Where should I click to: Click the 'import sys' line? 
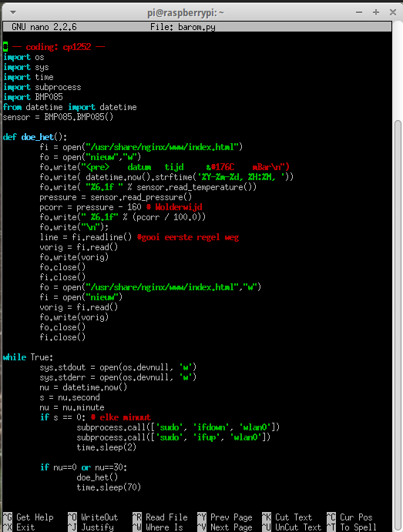click(25, 67)
